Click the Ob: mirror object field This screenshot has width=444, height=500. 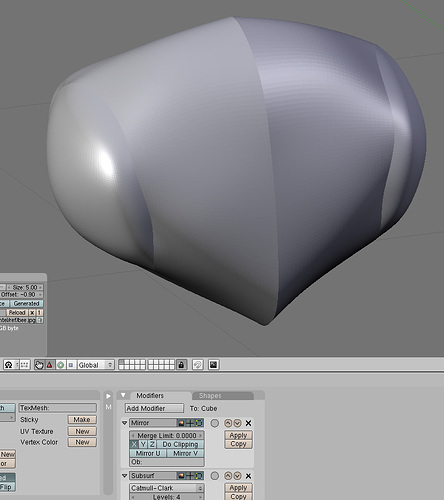click(x=167, y=462)
